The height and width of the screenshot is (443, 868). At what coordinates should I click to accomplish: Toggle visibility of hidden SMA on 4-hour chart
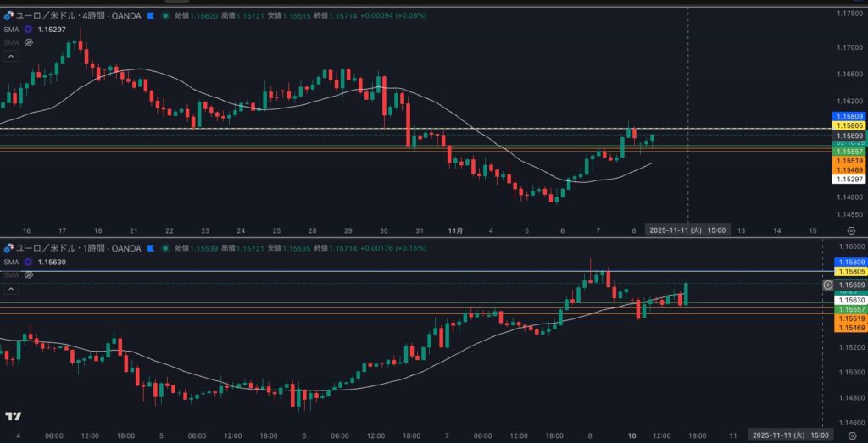click(x=28, y=42)
